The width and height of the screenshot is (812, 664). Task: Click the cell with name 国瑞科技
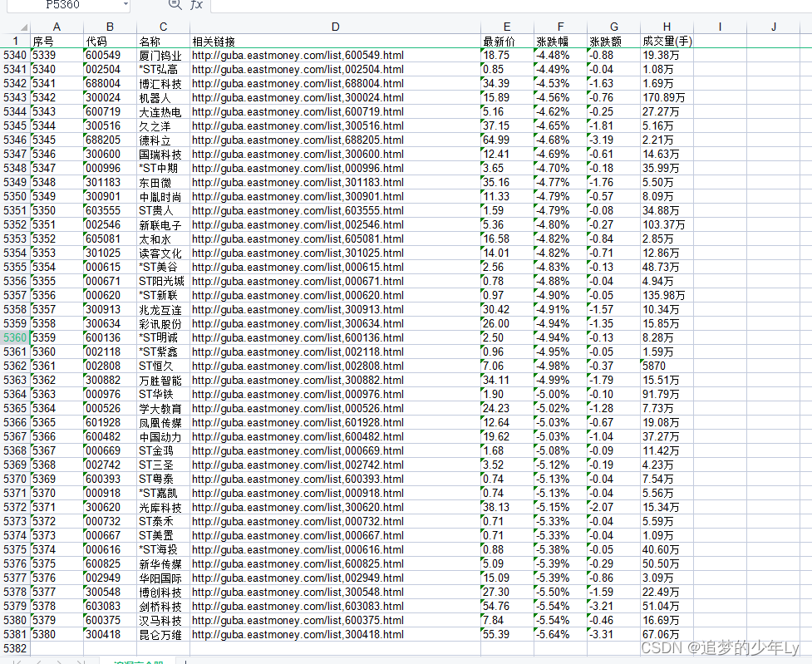pyautogui.click(x=163, y=155)
